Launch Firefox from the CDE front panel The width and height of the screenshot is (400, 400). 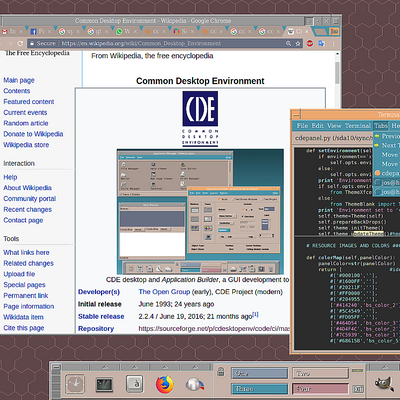point(165,384)
